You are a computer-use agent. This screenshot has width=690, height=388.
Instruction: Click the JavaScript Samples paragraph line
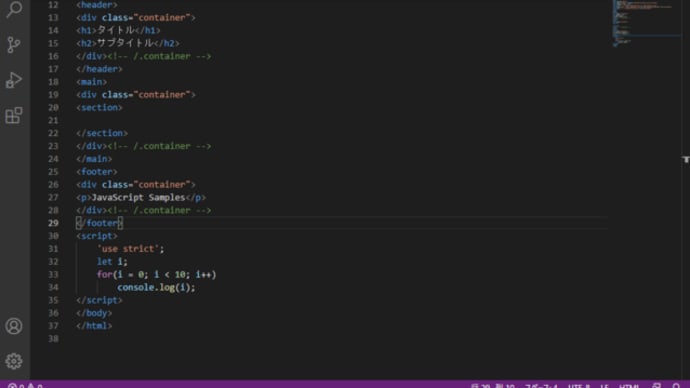(141, 198)
